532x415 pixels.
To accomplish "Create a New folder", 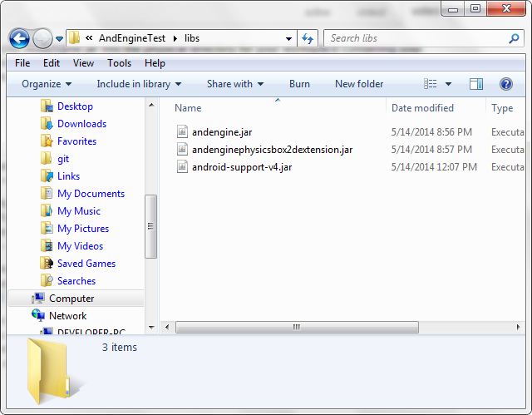I will 359,84.
